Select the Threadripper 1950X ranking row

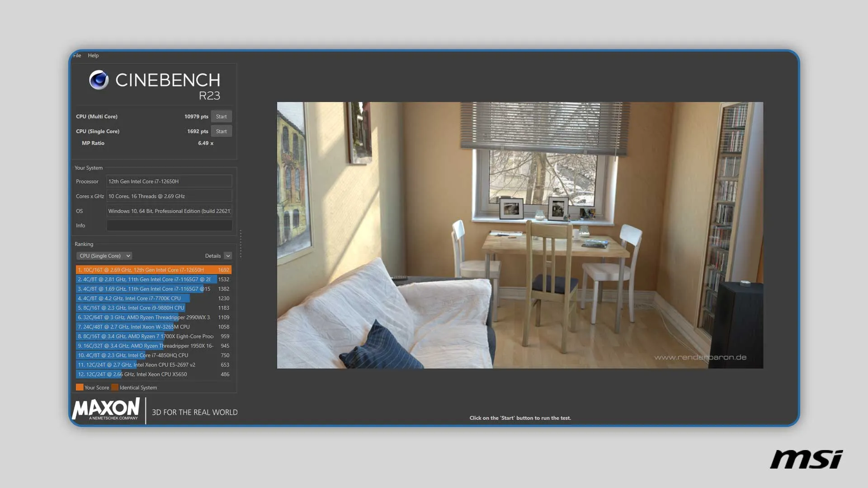[x=154, y=346]
